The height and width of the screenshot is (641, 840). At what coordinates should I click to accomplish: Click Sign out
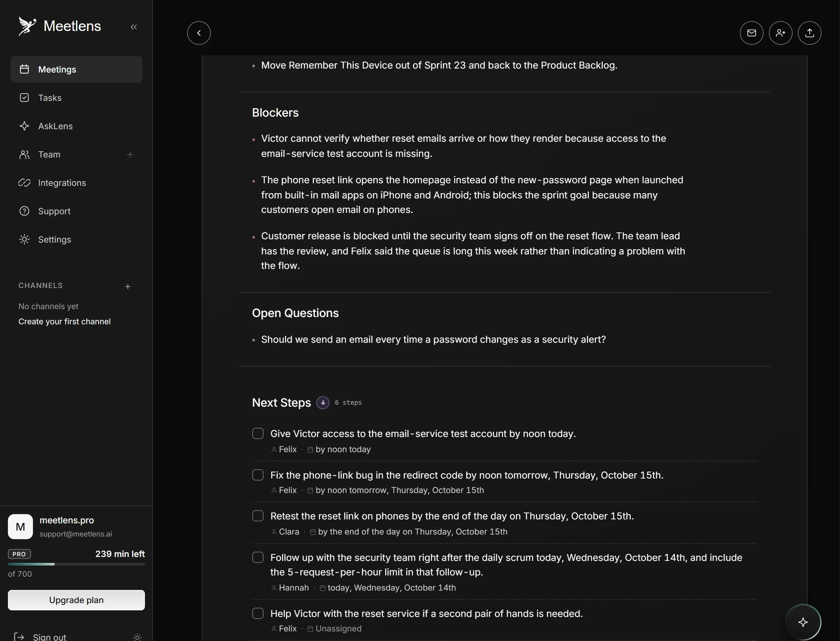coord(40,637)
